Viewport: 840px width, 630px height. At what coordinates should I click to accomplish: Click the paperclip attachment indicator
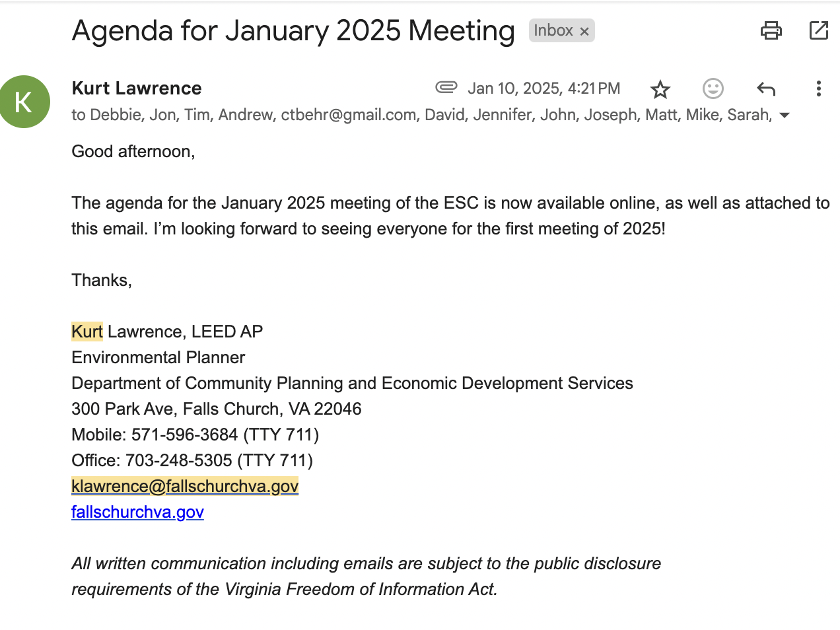pyautogui.click(x=446, y=87)
